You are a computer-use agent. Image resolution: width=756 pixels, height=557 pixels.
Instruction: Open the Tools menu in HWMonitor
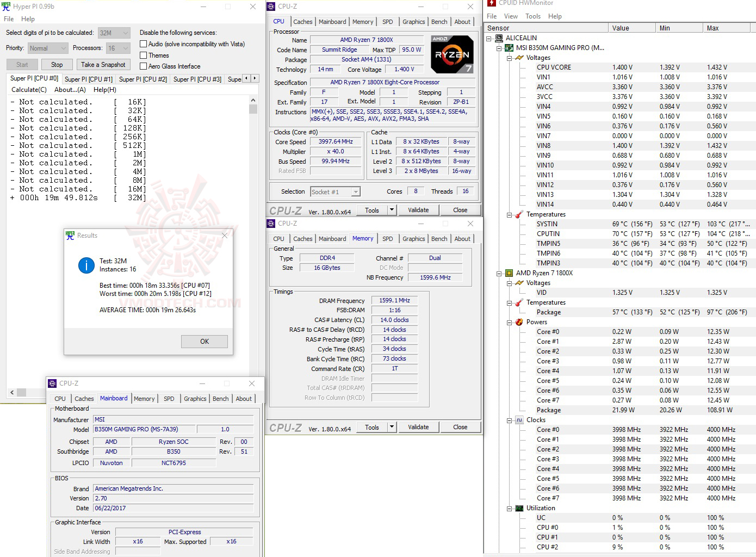(x=533, y=16)
